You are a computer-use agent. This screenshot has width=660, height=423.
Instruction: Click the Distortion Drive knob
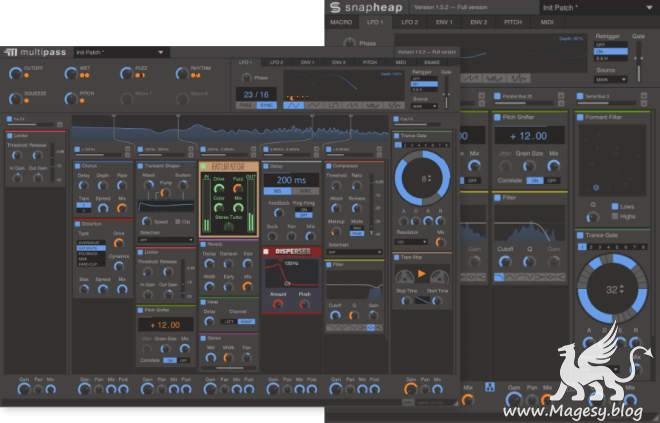(x=119, y=242)
